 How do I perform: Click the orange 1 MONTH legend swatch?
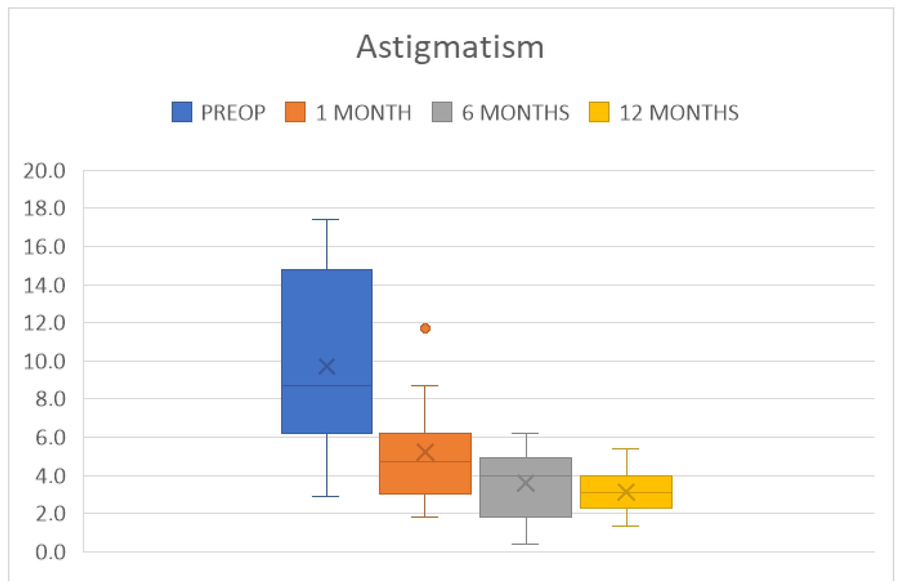point(295,112)
